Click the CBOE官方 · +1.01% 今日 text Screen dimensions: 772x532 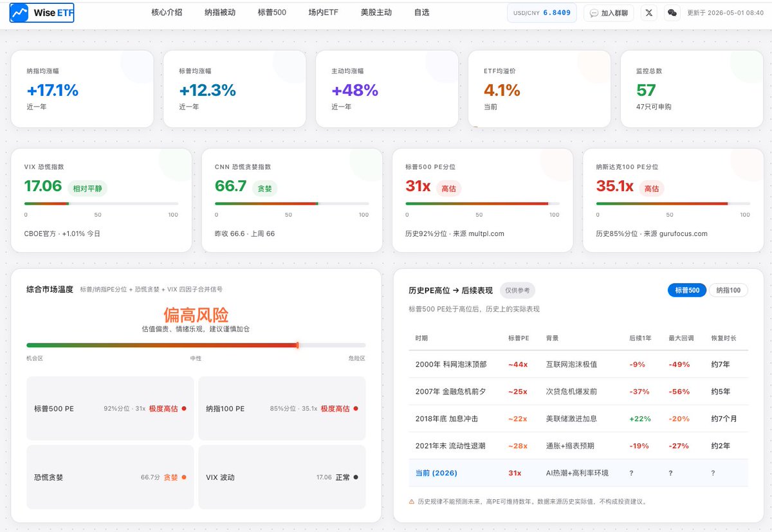click(x=62, y=234)
